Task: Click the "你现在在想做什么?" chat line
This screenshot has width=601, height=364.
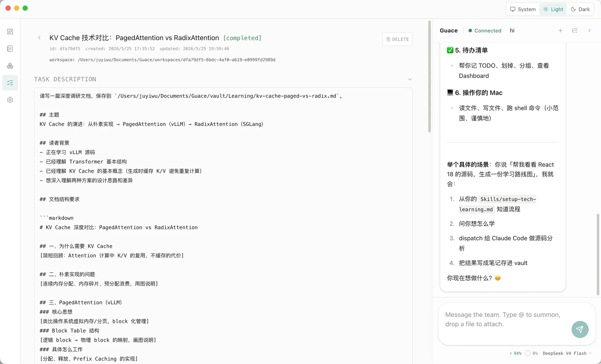Action: 474,278
